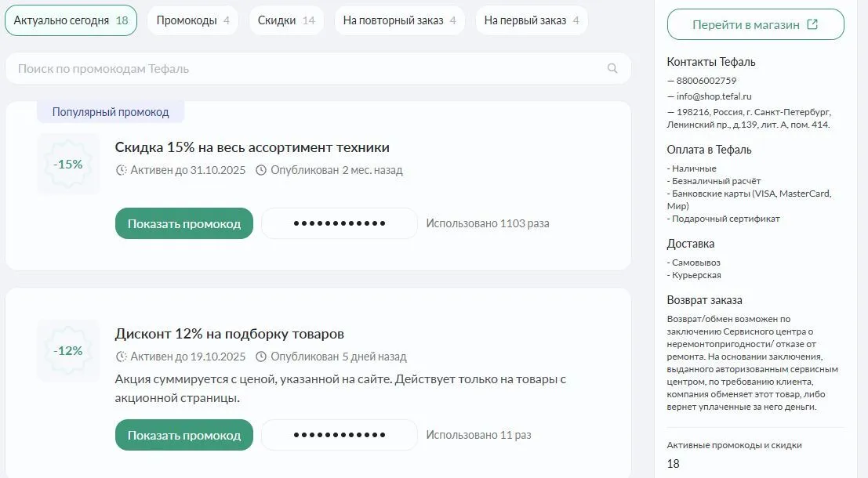Click the hidden dotted promo code field
The height and width of the screenshot is (478, 868).
(x=339, y=223)
